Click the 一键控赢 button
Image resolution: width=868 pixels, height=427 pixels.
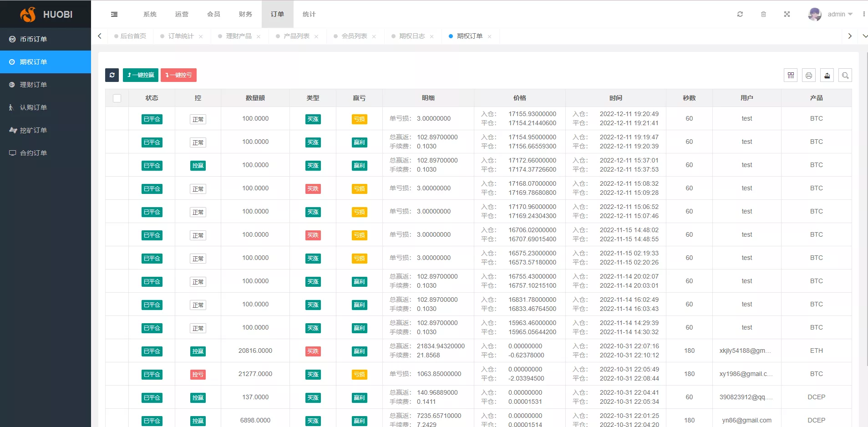pyautogui.click(x=140, y=75)
